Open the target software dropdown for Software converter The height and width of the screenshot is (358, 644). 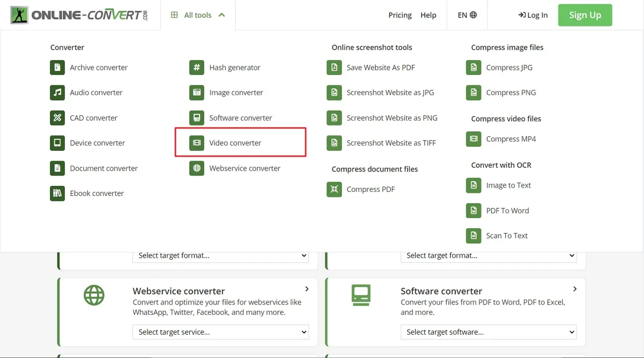click(x=488, y=332)
